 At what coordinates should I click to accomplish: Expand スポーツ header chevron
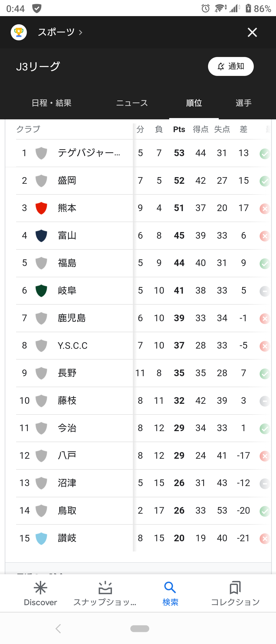tap(81, 32)
